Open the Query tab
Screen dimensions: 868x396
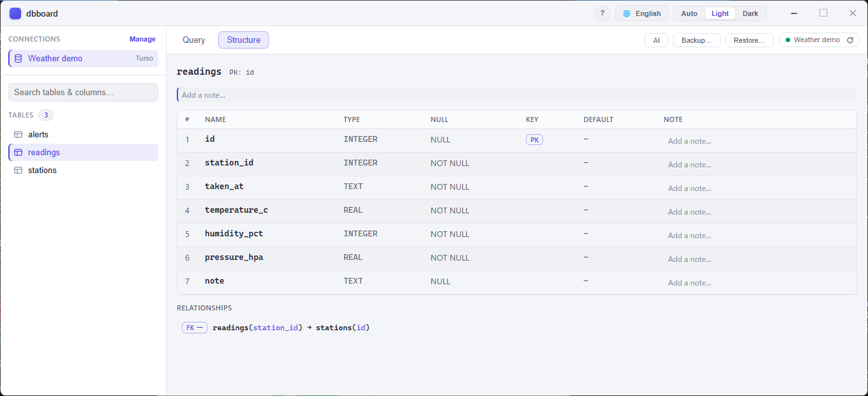pos(193,40)
